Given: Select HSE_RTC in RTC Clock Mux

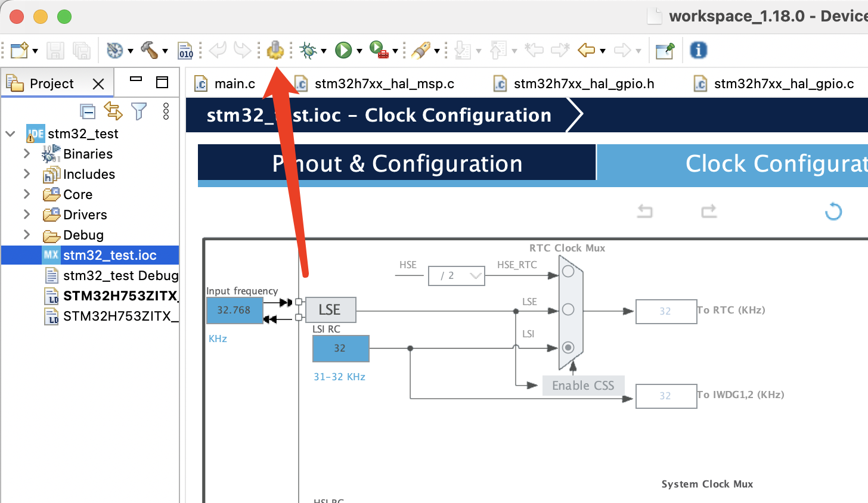Looking at the screenshot, I should click(568, 272).
